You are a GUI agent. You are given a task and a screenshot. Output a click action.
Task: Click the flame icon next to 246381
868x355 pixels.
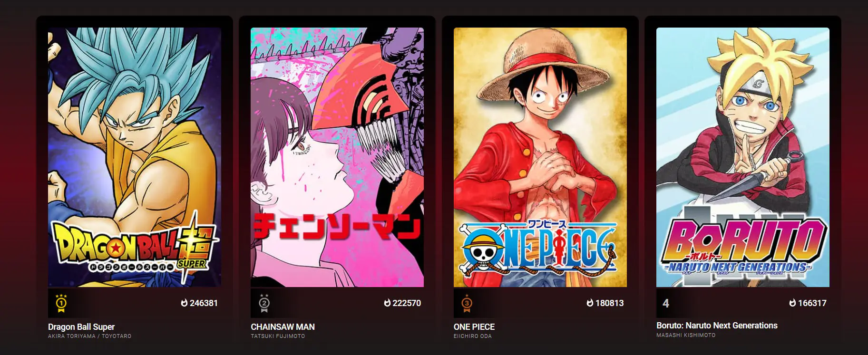pos(185,303)
